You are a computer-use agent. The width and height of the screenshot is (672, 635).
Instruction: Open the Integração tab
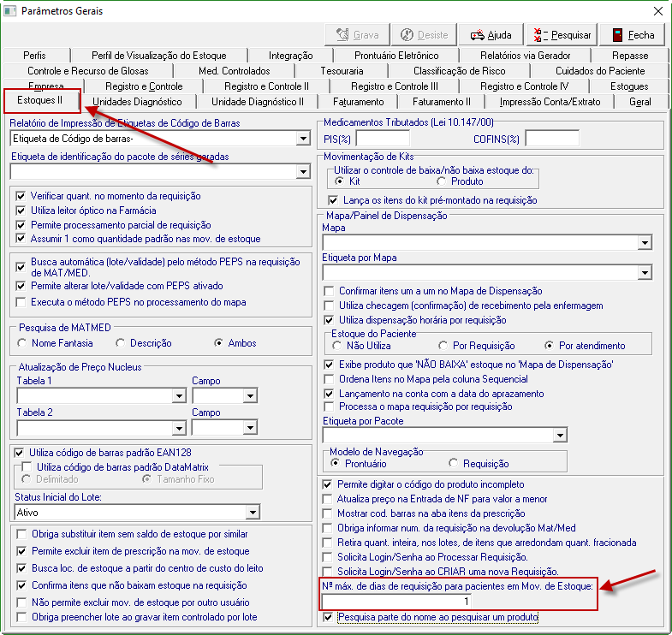point(290,56)
